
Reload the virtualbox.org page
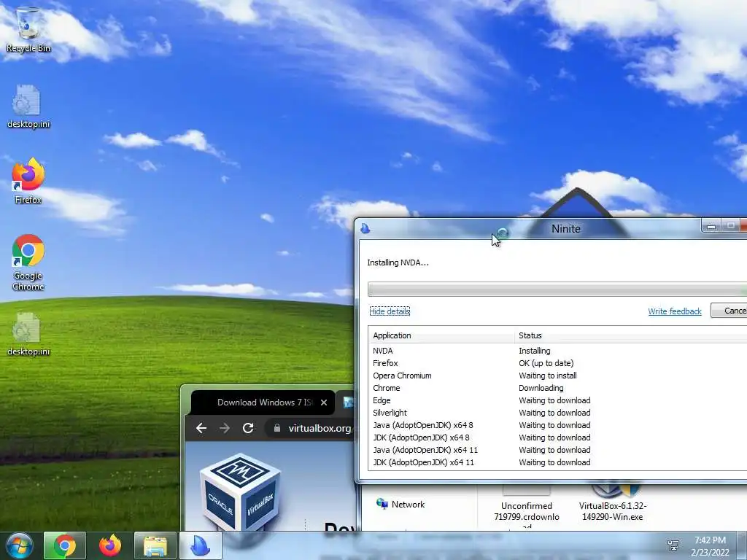[248, 428]
